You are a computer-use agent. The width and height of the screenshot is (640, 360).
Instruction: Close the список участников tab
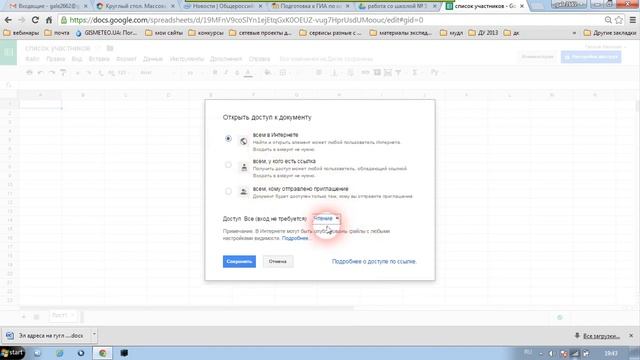click(x=522, y=6)
